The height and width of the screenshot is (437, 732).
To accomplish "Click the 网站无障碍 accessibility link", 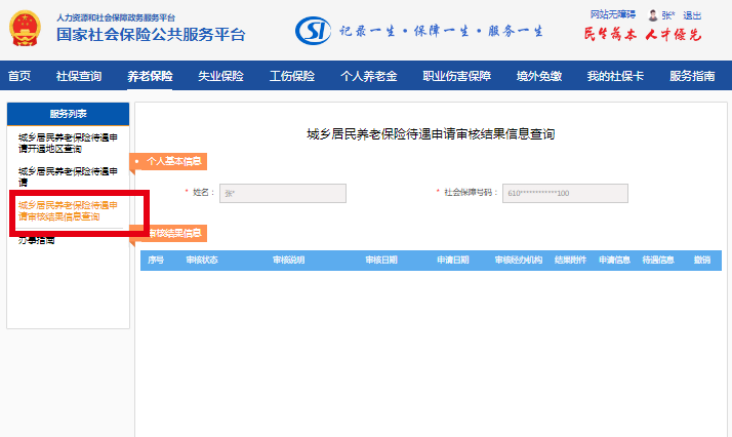I will [613, 15].
